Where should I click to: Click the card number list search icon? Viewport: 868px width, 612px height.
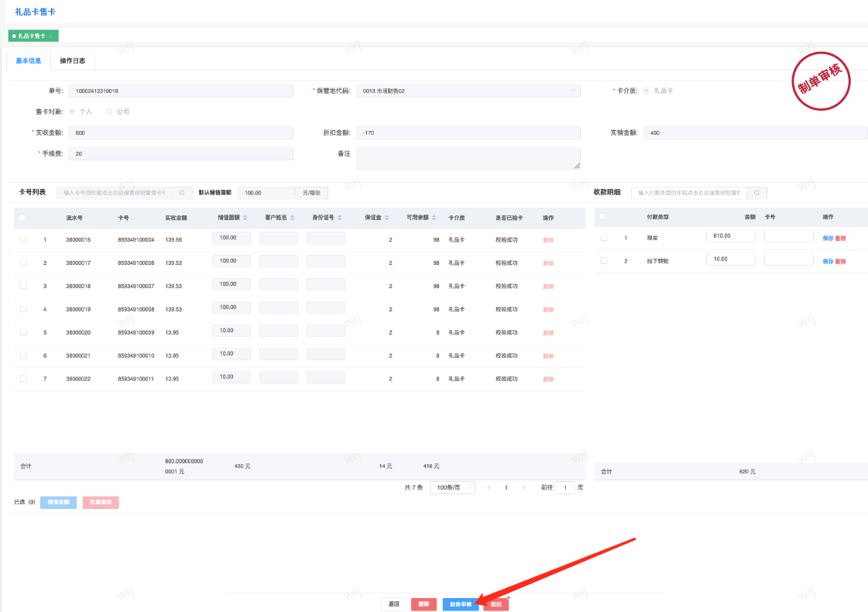click(182, 193)
